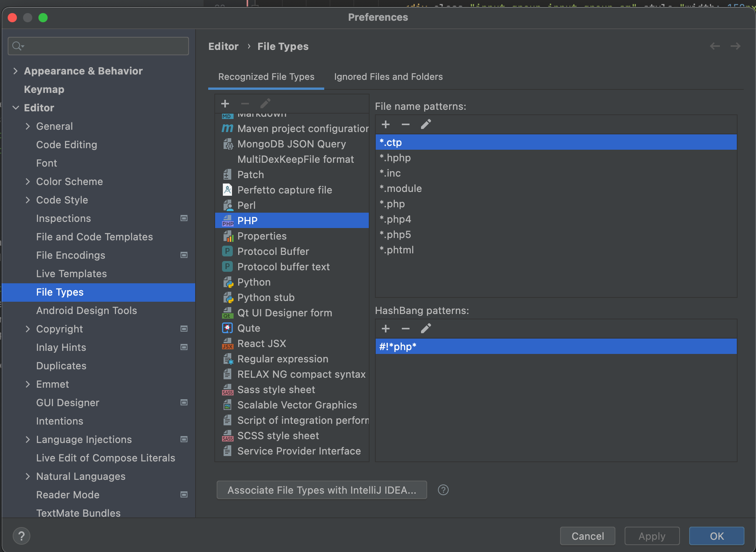The width and height of the screenshot is (756, 552).
Task: Open the Preferences help question mark
Action: (x=22, y=536)
